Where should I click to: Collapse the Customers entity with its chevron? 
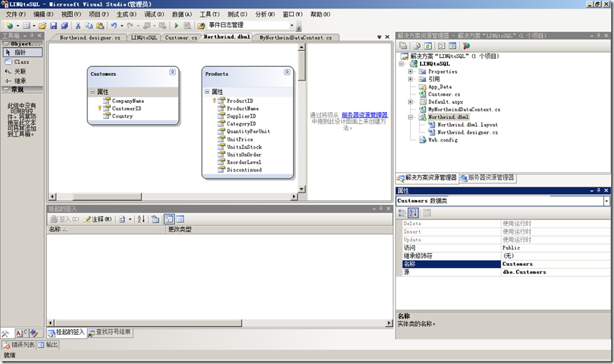pos(172,72)
